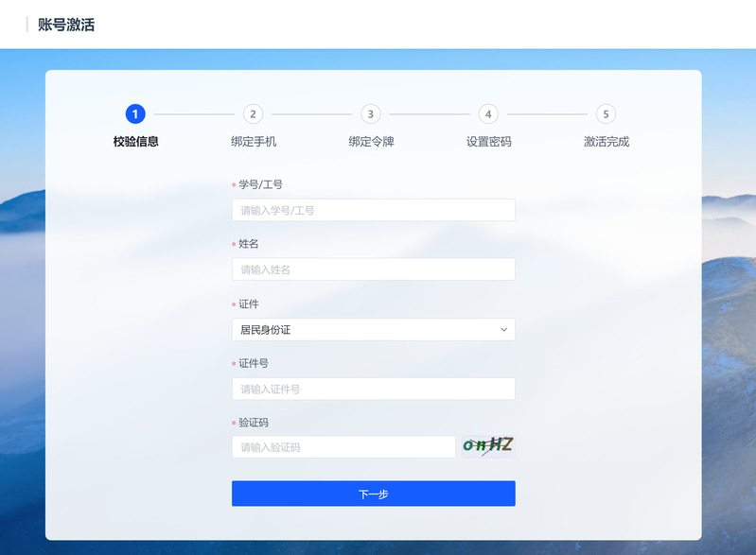Select the 设置密码 step label
The image size is (756, 555).
coord(488,142)
